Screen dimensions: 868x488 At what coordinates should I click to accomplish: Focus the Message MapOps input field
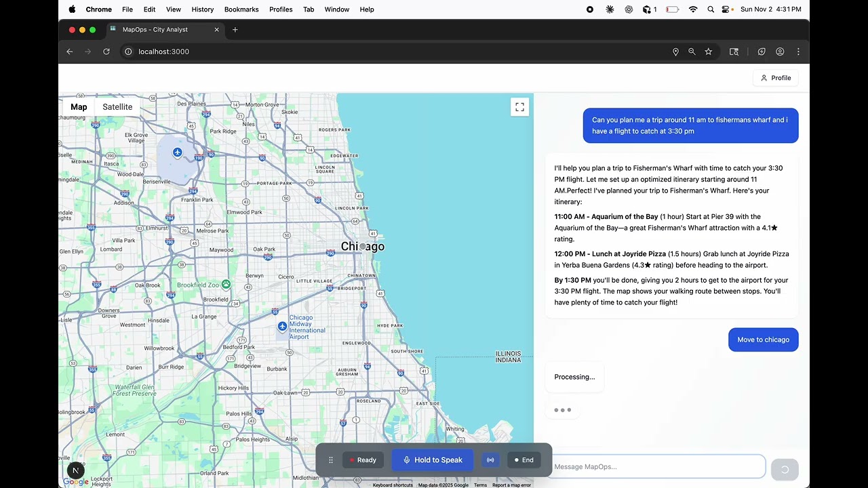pos(656,466)
